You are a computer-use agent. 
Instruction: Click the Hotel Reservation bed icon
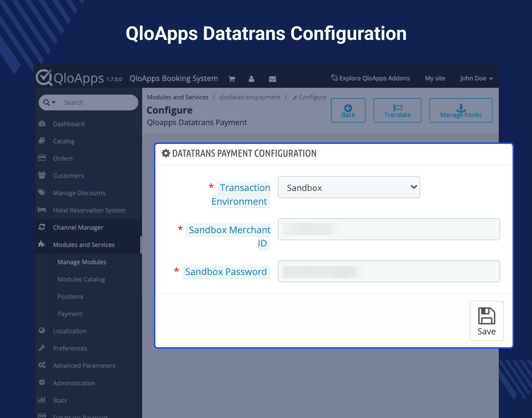tap(42, 209)
